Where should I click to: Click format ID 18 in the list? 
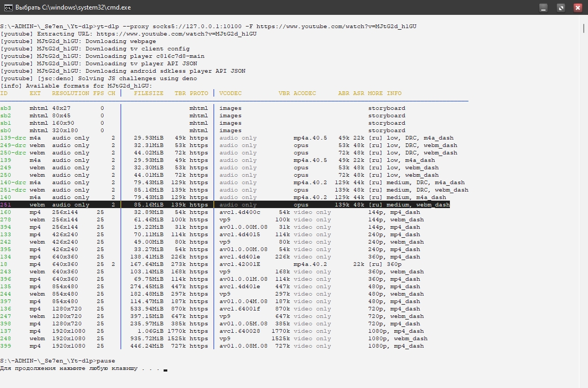[4, 264]
